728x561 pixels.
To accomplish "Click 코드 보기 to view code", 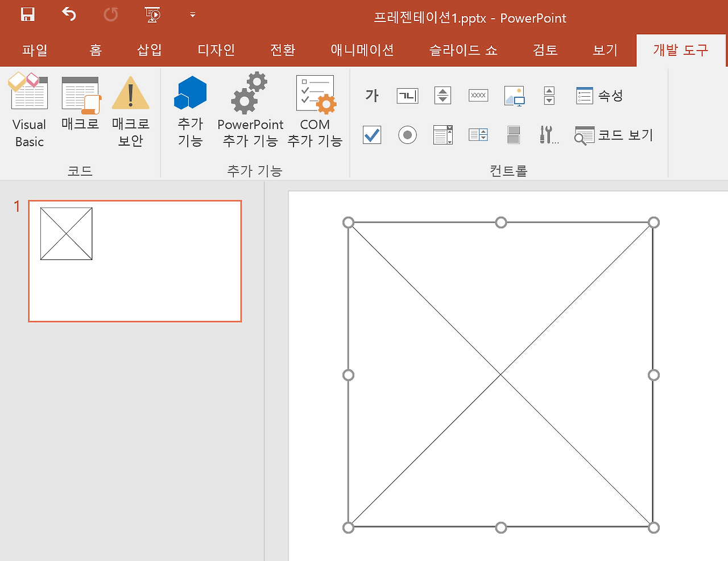I will pos(614,135).
